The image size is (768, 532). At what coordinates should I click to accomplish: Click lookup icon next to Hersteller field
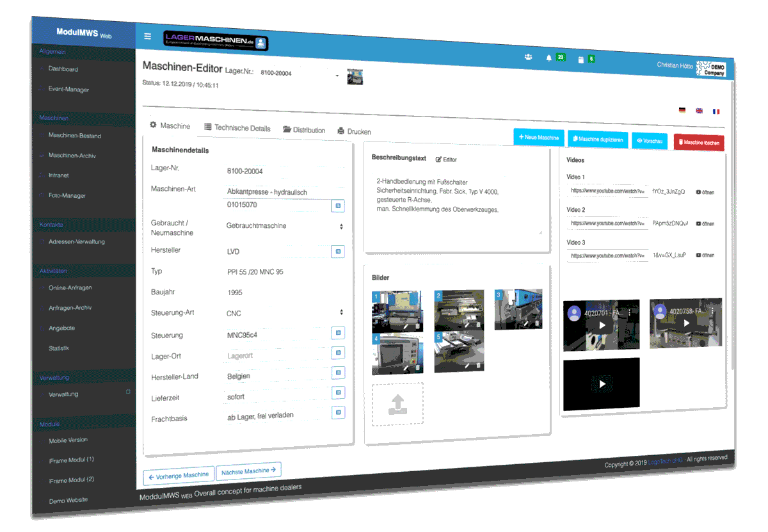(x=338, y=252)
